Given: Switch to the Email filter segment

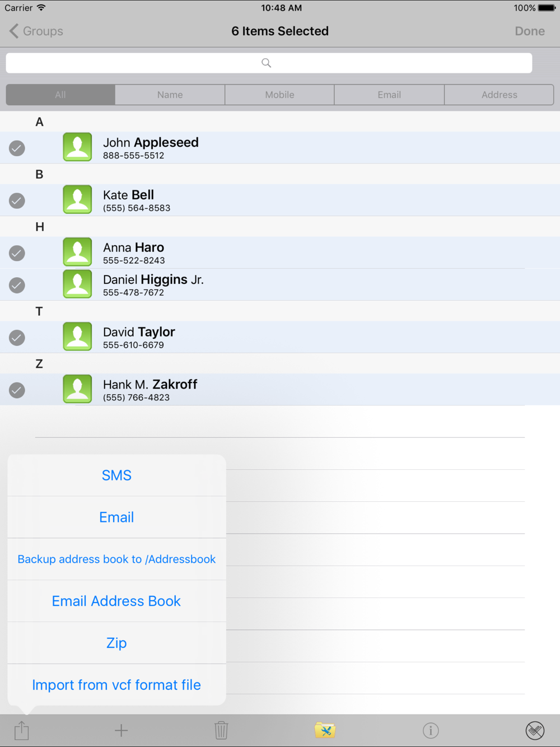Looking at the screenshot, I should point(389,95).
